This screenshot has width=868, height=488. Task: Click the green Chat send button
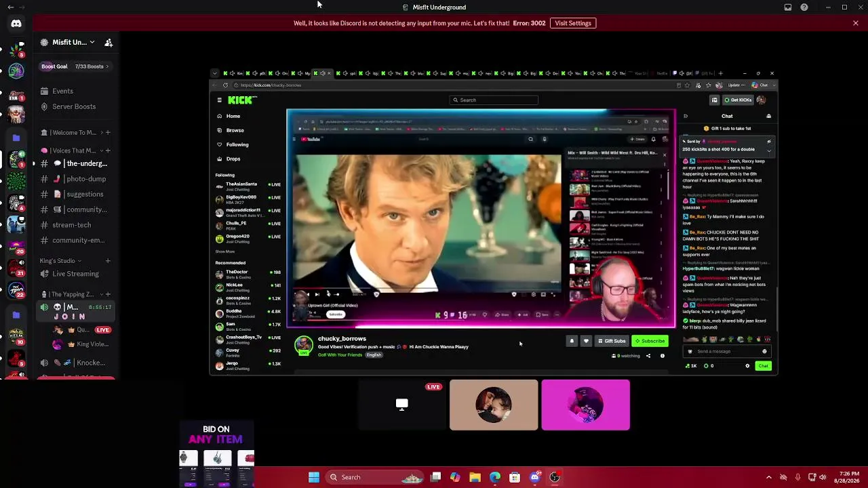[x=764, y=366]
